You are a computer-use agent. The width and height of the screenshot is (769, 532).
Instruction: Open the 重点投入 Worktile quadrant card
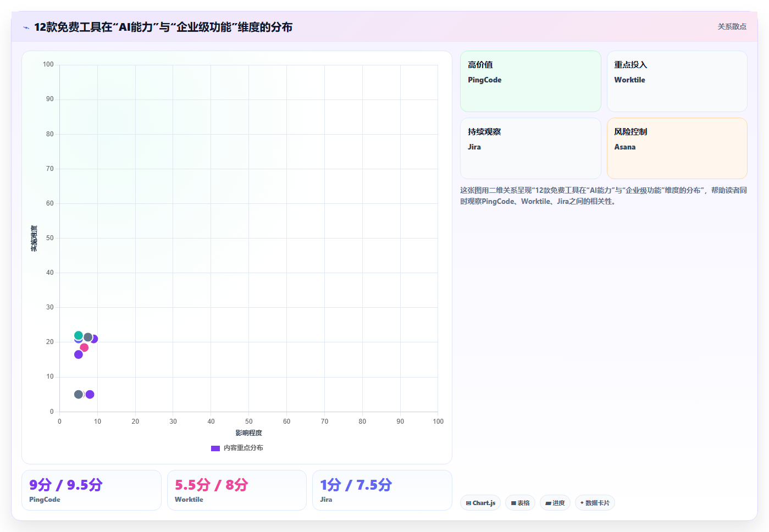coord(677,81)
